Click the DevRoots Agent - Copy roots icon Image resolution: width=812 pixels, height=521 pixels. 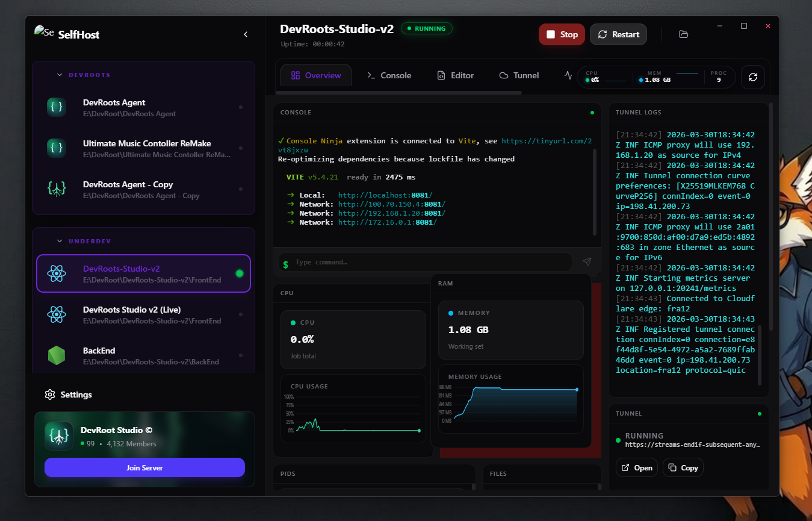[x=57, y=189]
